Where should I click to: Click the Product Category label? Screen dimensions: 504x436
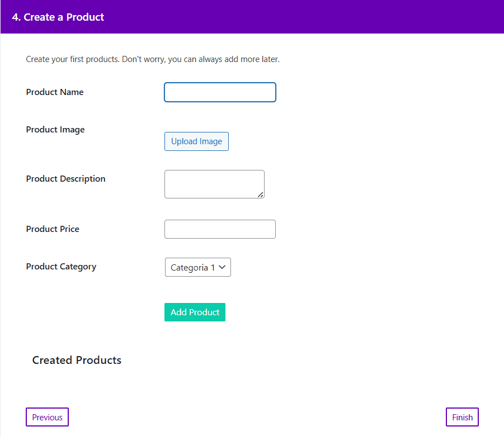coord(61,267)
